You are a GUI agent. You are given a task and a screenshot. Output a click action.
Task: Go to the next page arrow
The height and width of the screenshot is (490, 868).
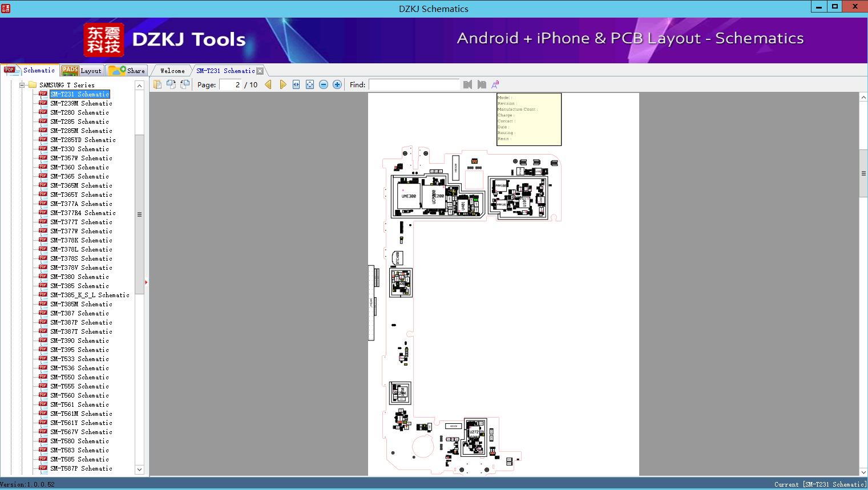[282, 84]
